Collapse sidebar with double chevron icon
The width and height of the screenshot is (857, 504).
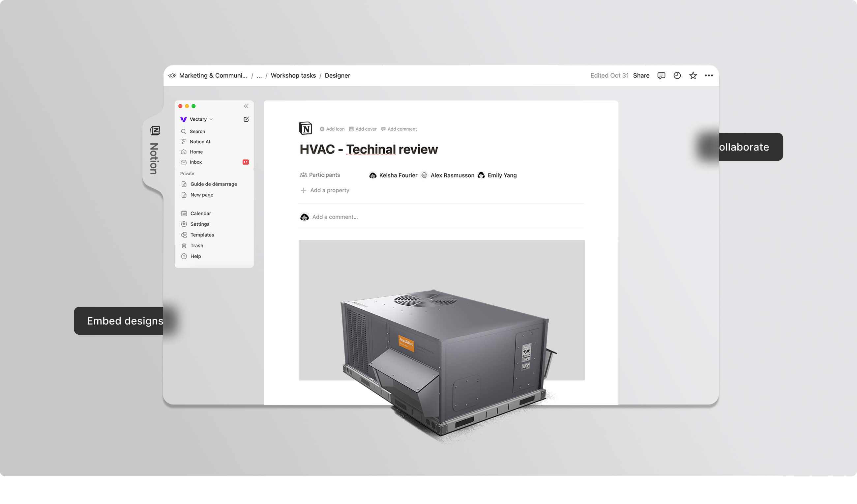coord(246,106)
